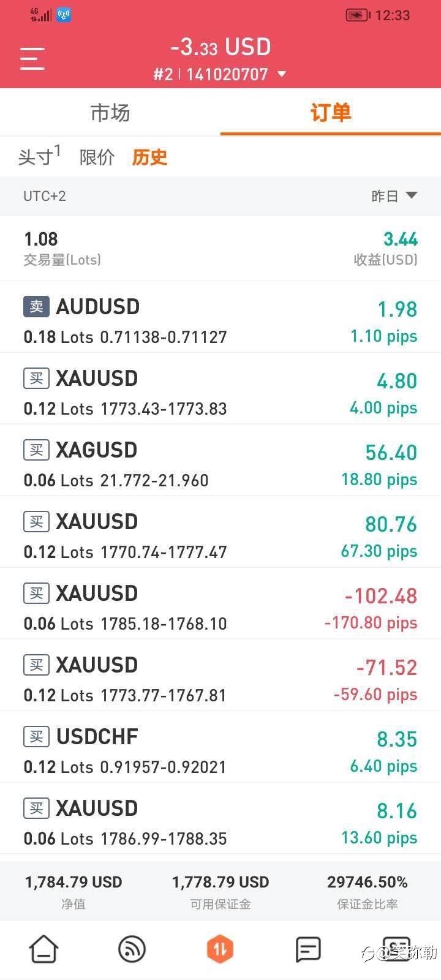Select the 订单 tab

point(331,113)
